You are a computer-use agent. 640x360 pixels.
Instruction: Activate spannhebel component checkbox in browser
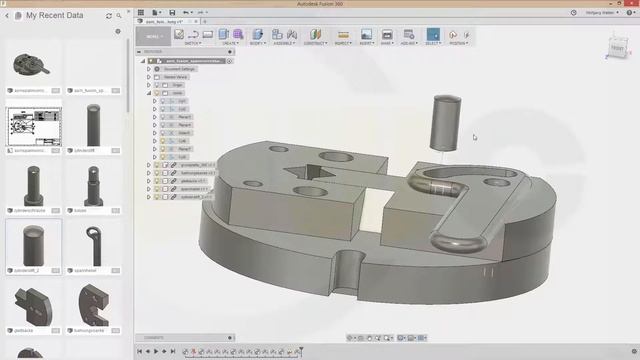(165, 189)
